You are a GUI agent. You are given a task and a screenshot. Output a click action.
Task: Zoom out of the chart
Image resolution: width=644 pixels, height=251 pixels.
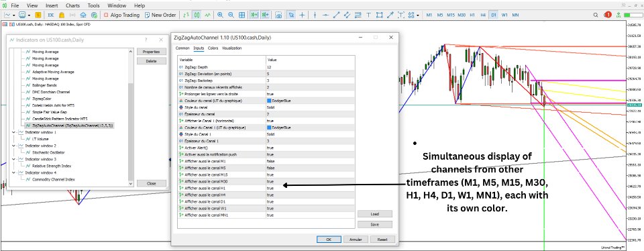231,15
